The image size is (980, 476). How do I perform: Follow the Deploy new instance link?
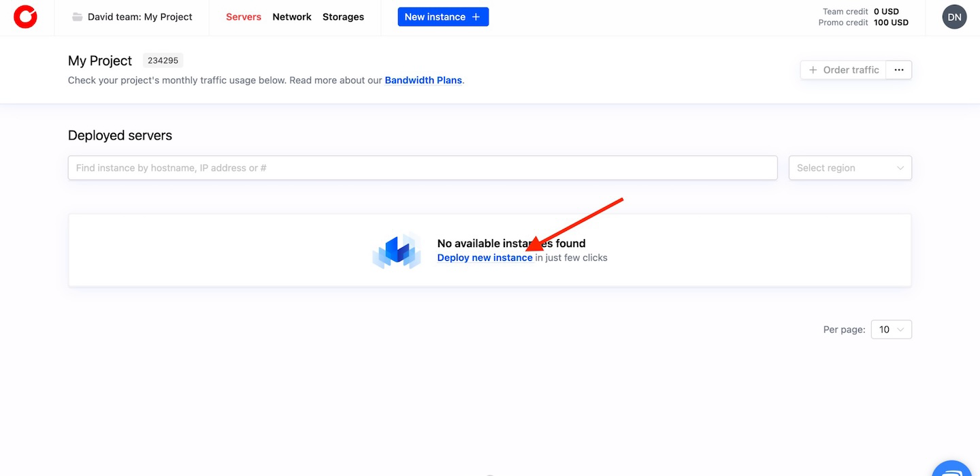click(485, 258)
